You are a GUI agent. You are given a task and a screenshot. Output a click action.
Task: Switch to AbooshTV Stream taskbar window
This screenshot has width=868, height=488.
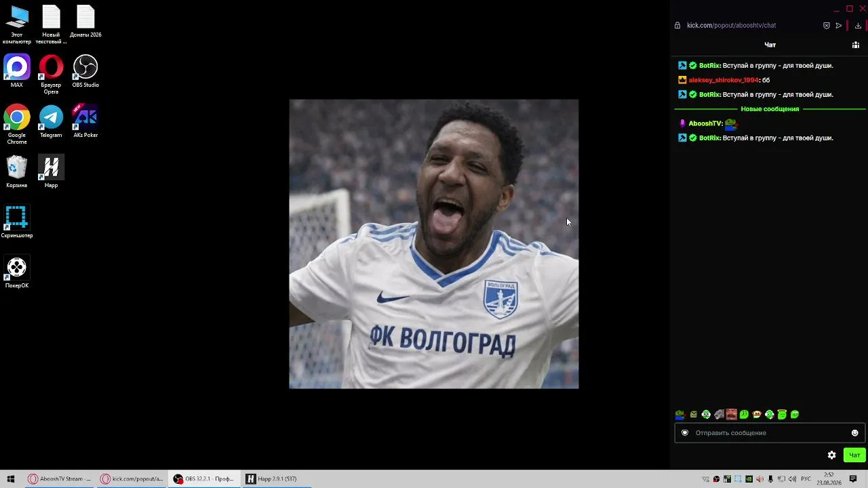click(x=60, y=479)
